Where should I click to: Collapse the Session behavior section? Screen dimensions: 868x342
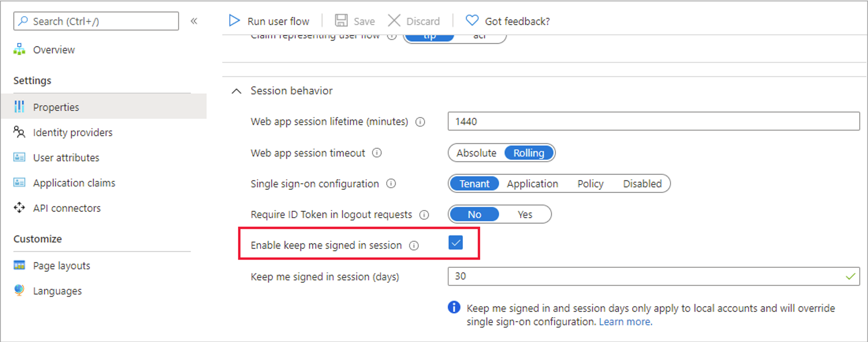pyautogui.click(x=236, y=90)
